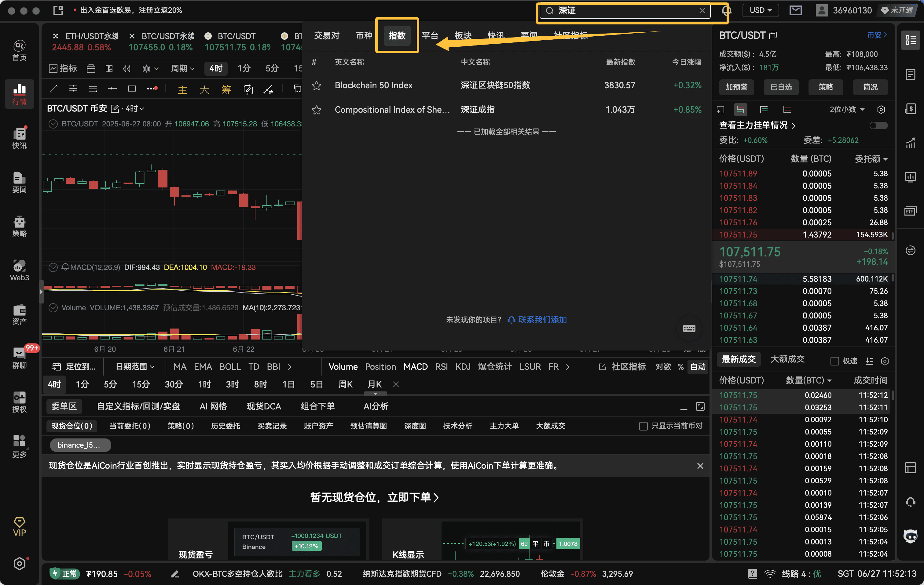The width and height of the screenshot is (924, 585).
Task: Open the on-screen keyboard icon in search panel
Action: coord(689,329)
